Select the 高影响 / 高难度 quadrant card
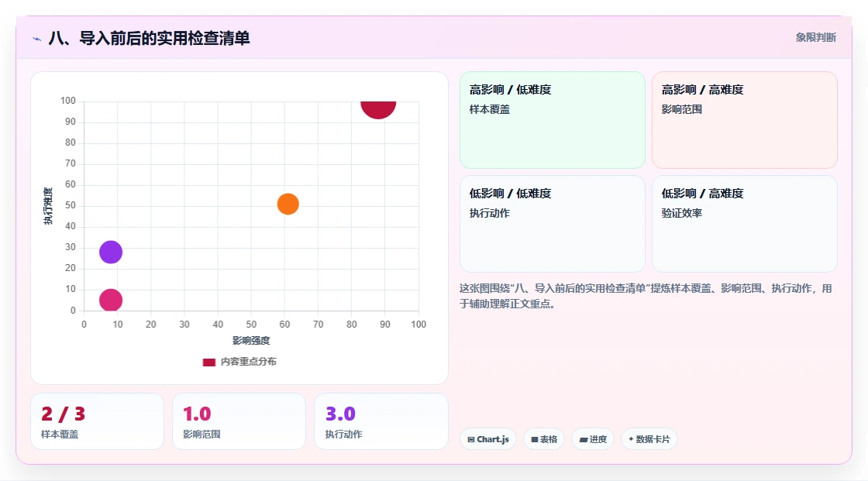The width and height of the screenshot is (868, 481). (745, 119)
